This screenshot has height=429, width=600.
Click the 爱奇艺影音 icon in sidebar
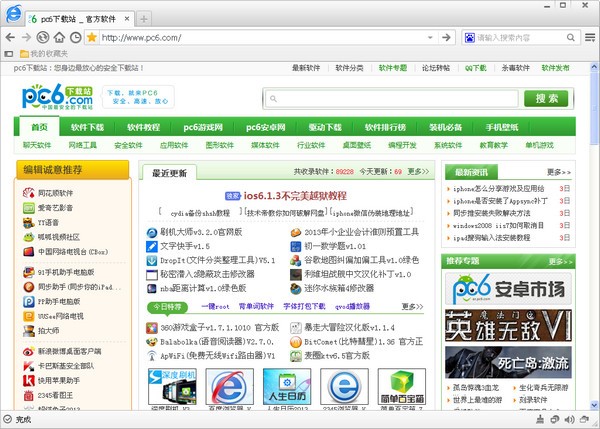point(29,208)
